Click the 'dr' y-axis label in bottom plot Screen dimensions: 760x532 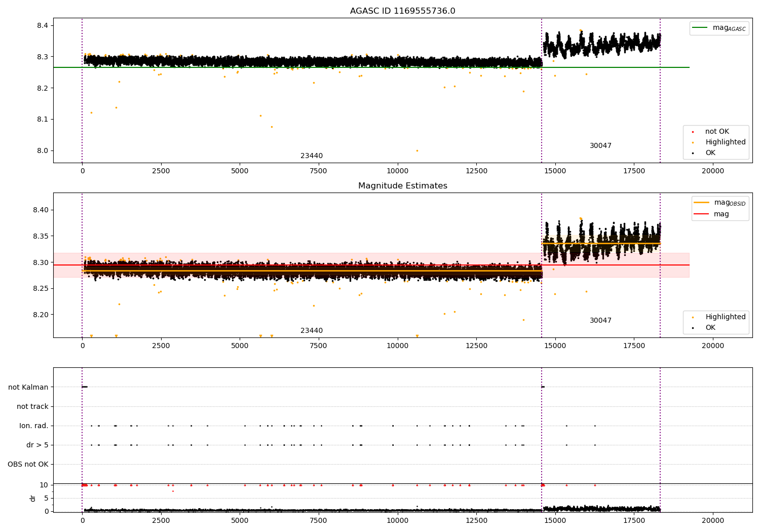click(x=33, y=498)
